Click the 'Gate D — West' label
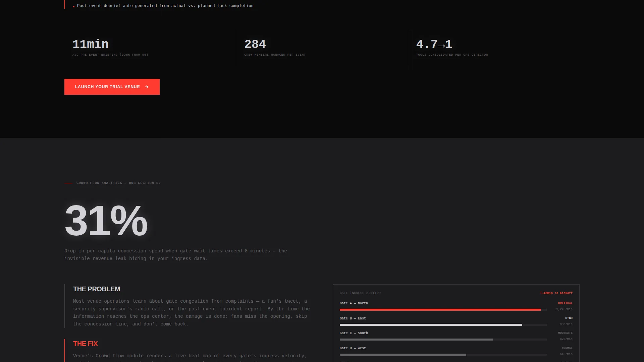This screenshot has width=644, height=362. [353, 348]
